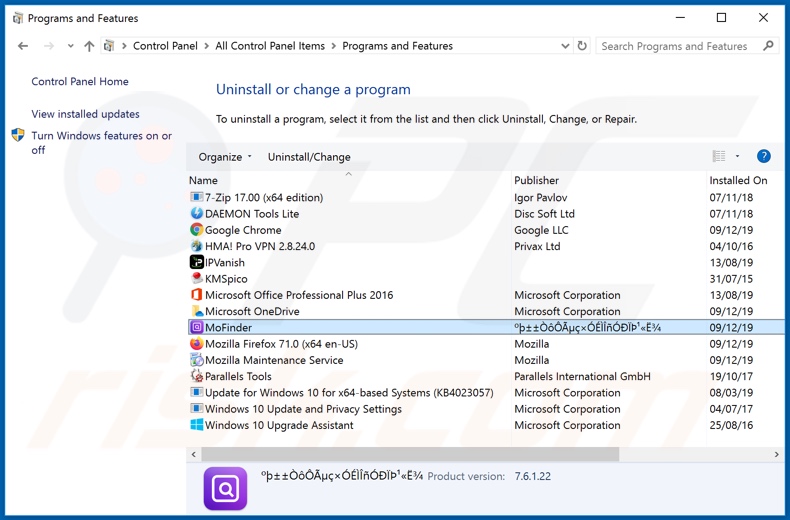790x520 pixels.
Task: Click the window title bar icon
Action: click(x=18, y=18)
